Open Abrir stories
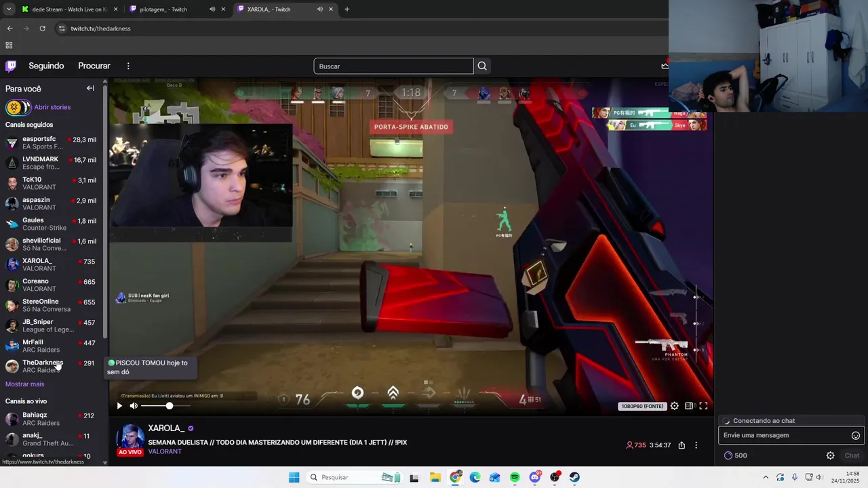 pyautogui.click(x=52, y=107)
